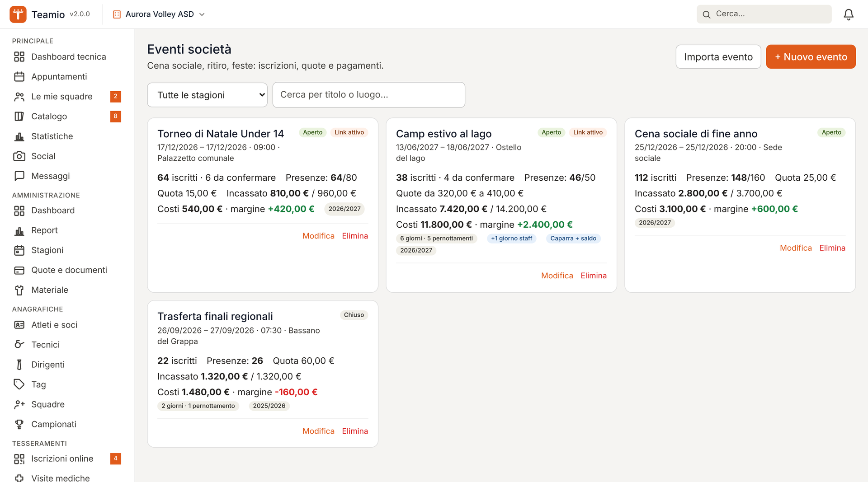Click the Catalogo book icon
This screenshot has width=868, height=482.
tap(19, 117)
